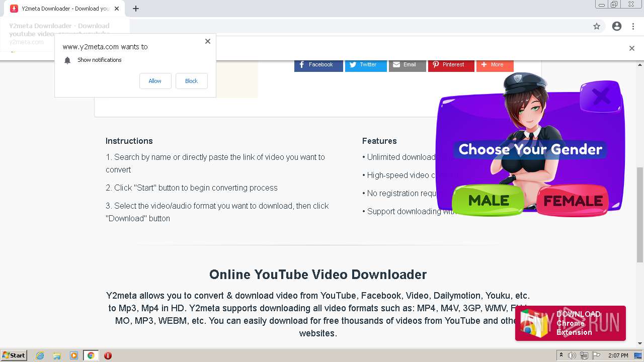Click the Y2meta tab favicon

click(14, 9)
